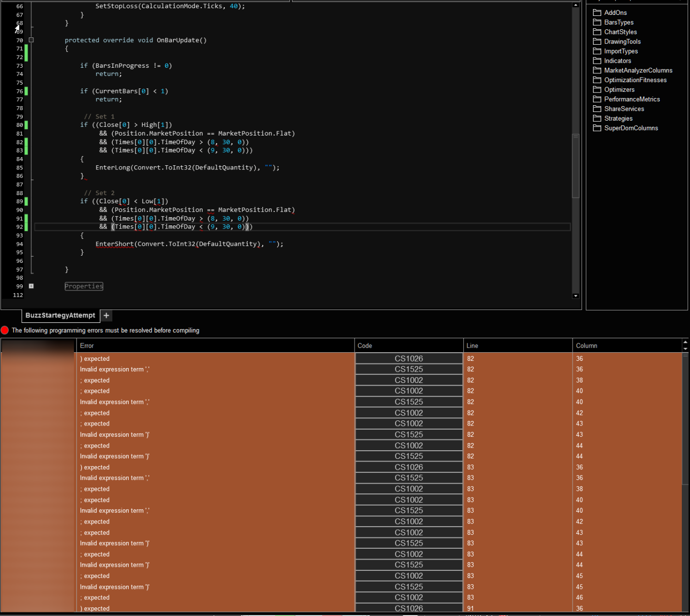
Task: Click the DrawingTools folder icon
Action: [x=597, y=42]
